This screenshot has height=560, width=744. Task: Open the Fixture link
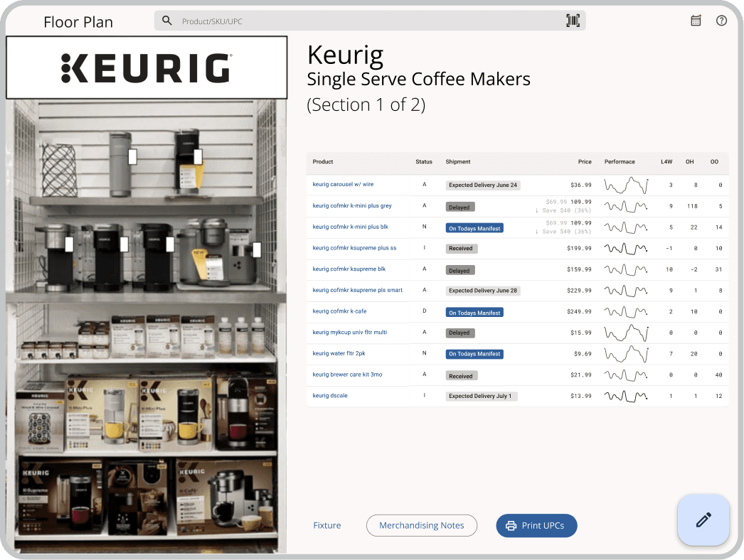[x=326, y=525]
